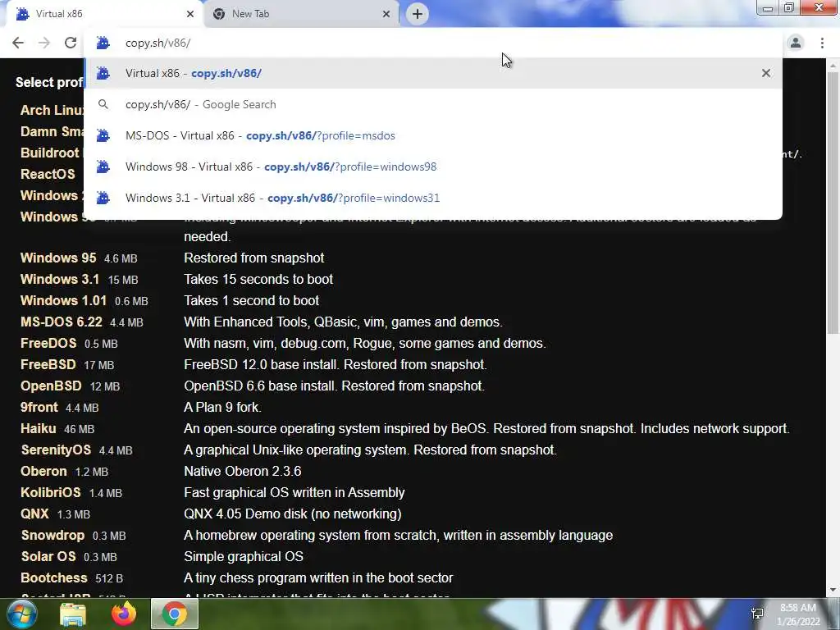Click the taskbar clock showing 8:58 AM

point(800,614)
